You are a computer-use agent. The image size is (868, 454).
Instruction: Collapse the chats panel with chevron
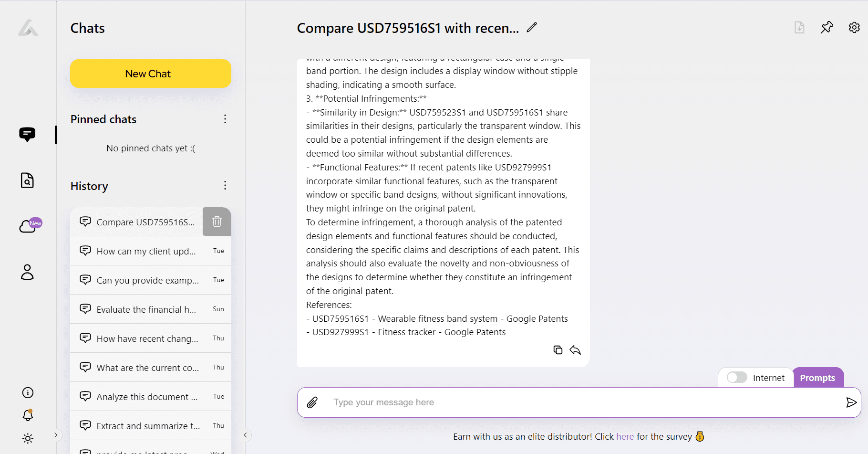pyautogui.click(x=245, y=435)
